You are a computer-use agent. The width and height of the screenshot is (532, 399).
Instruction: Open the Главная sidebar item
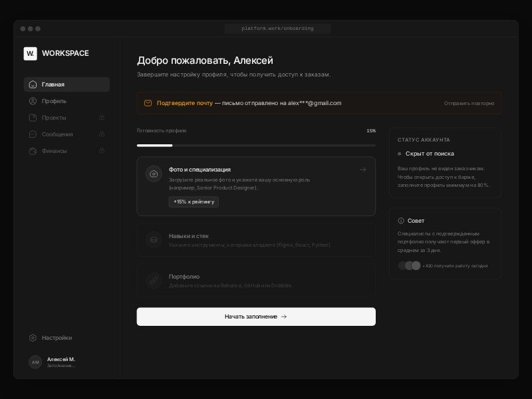pyautogui.click(x=66, y=84)
